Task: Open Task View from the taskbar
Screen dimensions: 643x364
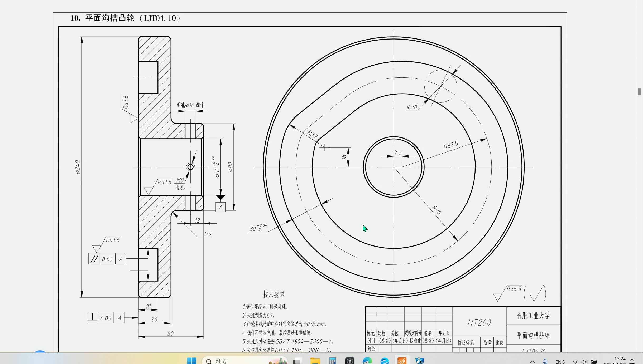Action: [297, 361]
